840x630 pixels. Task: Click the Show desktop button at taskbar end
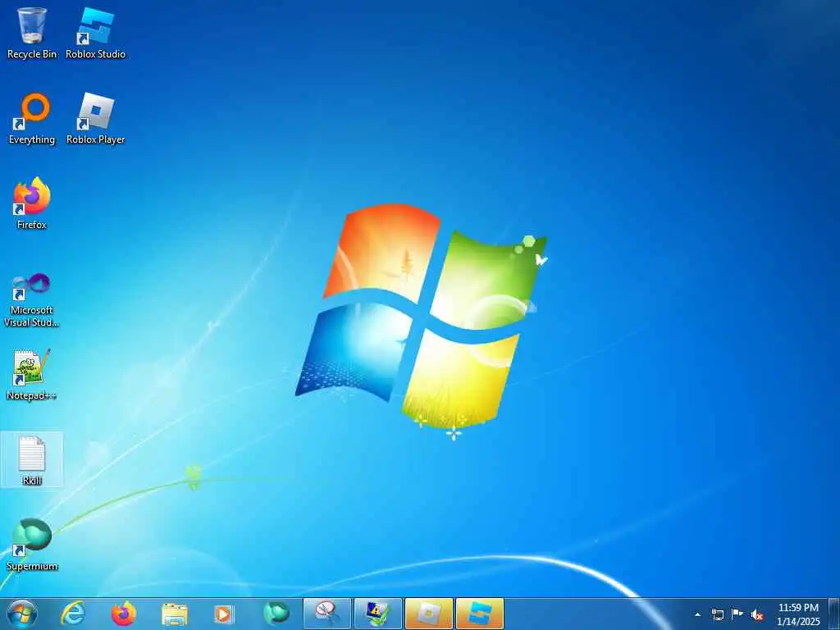click(x=834, y=614)
